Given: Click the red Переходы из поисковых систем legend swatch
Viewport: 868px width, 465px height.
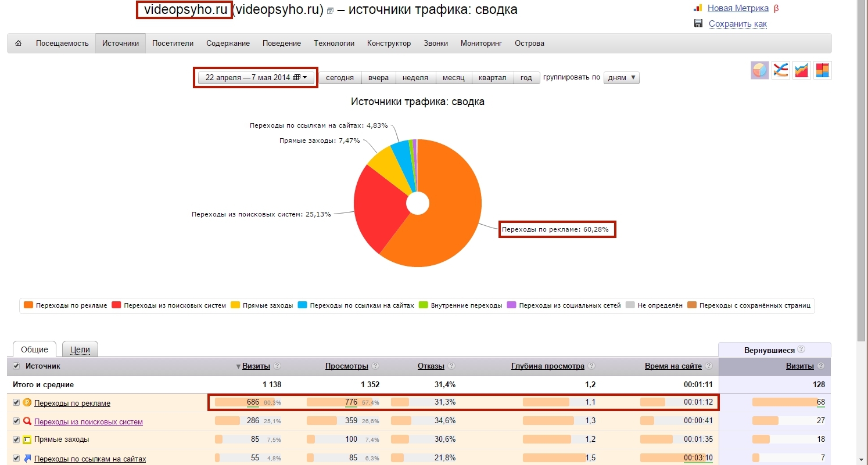Looking at the screenshot, I should (116, 305).
